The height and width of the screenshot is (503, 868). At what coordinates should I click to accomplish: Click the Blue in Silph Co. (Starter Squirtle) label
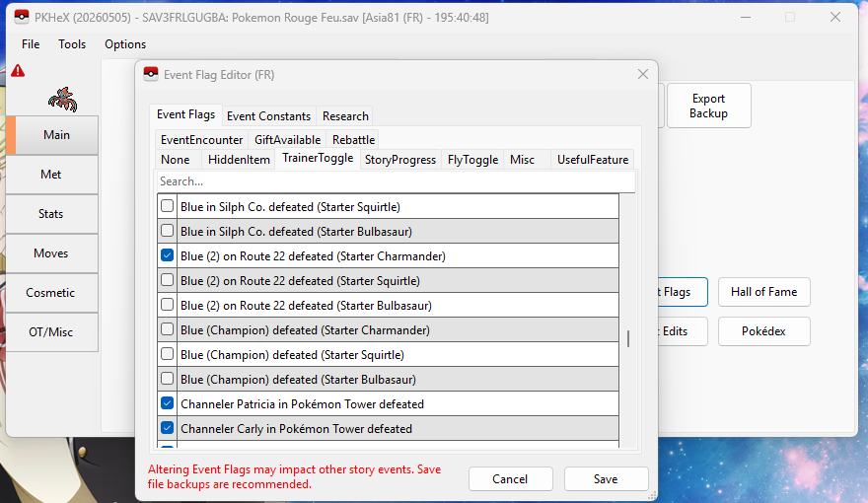click(290, 206)
